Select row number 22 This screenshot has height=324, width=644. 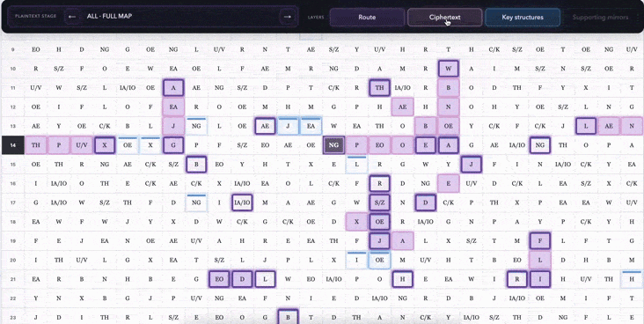[x=12, y=298]
